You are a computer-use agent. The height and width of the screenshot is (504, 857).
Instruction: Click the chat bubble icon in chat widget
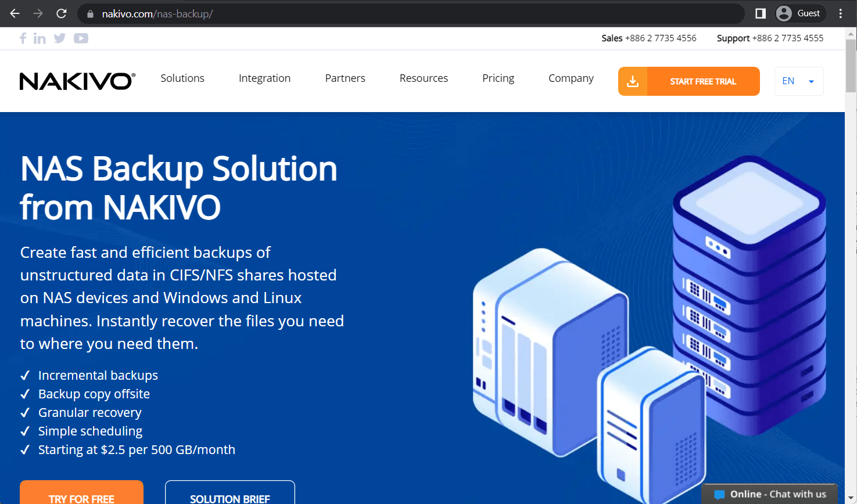(x=719, y=494)
